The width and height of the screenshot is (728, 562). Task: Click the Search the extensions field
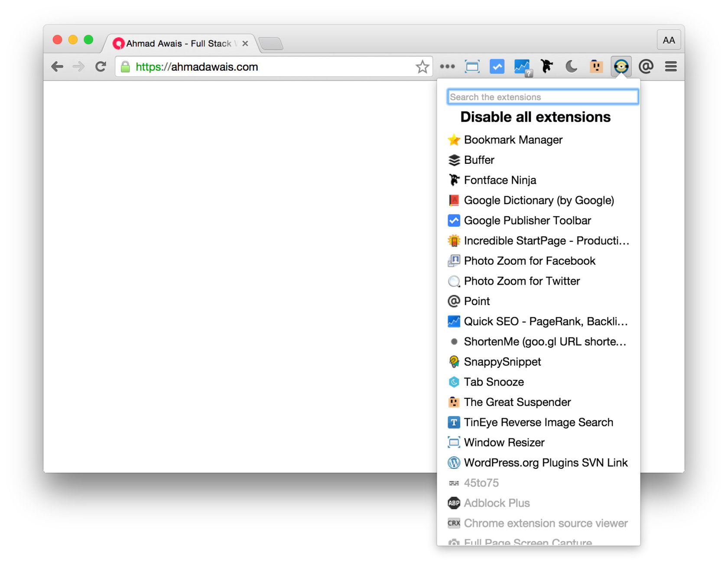pos(542,96)
